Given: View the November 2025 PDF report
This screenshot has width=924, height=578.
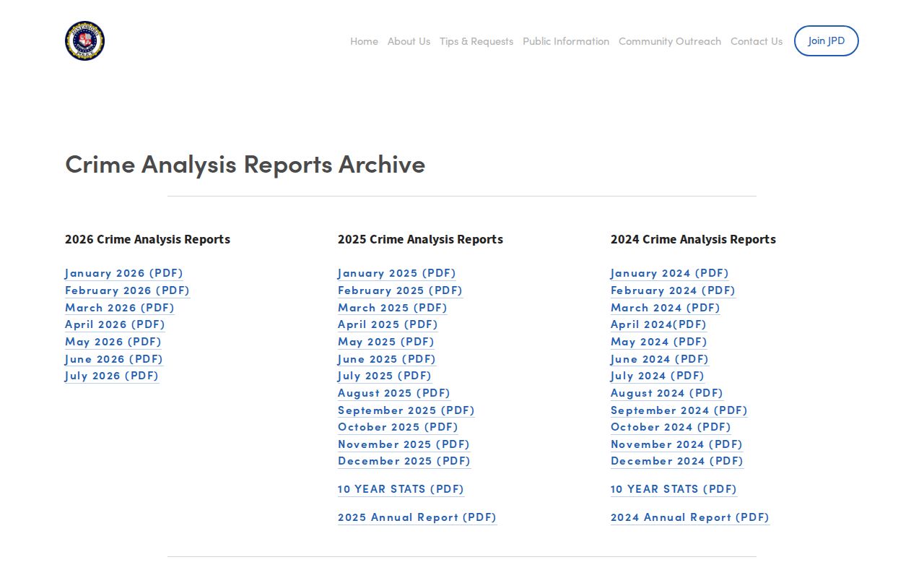Looking at the screenshot, I should pyautogui.click(x=404, y=444).
